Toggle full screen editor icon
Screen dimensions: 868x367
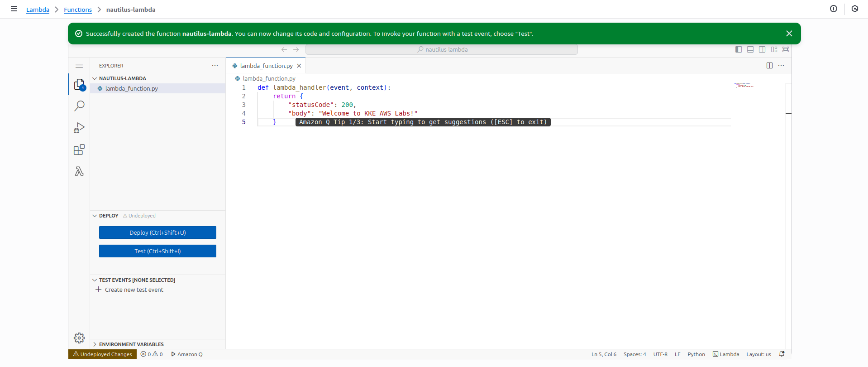(786, 49)
